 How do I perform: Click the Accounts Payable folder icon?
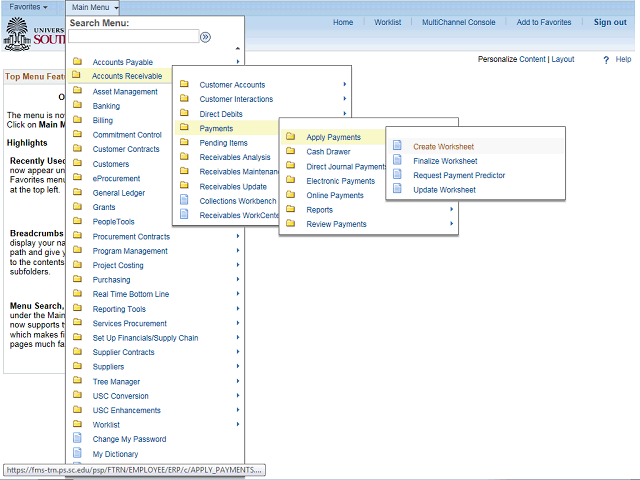(x=77, y=62)
